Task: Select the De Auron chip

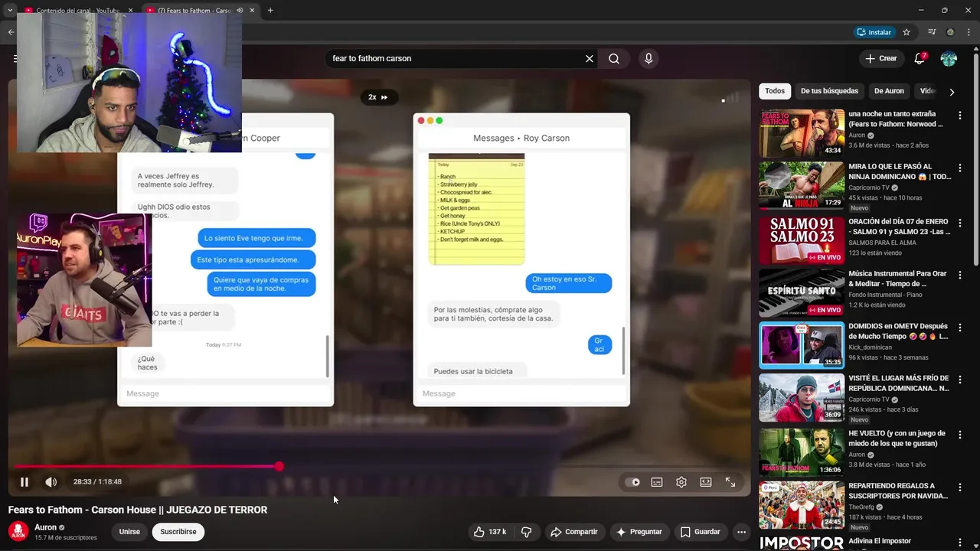Action: [x=889, y=91]
